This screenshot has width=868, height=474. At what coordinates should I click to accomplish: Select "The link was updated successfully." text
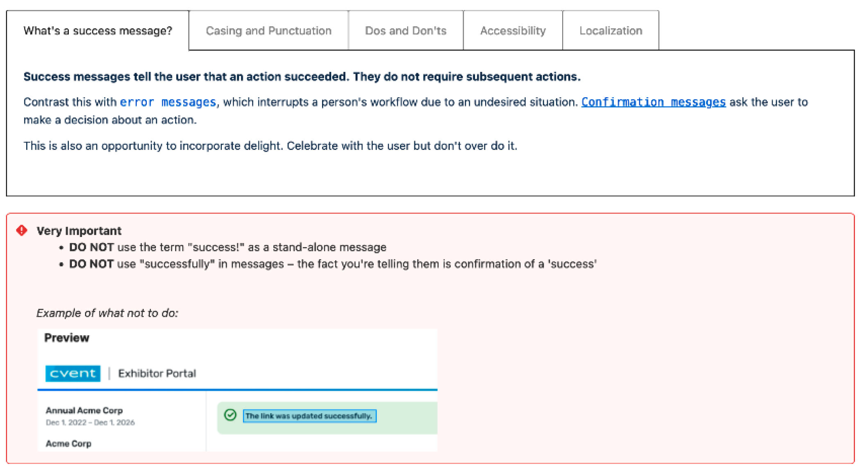click(x=309, y=416)
